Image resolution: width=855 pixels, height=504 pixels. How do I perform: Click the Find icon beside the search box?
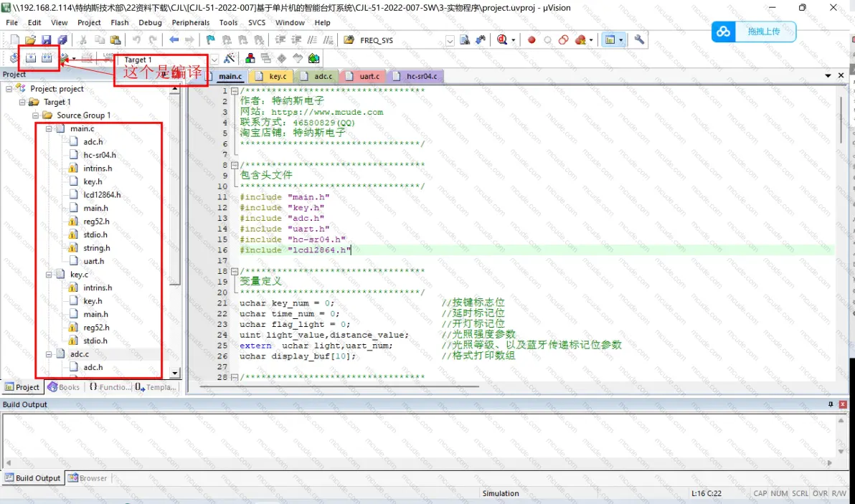click(465, 39)
